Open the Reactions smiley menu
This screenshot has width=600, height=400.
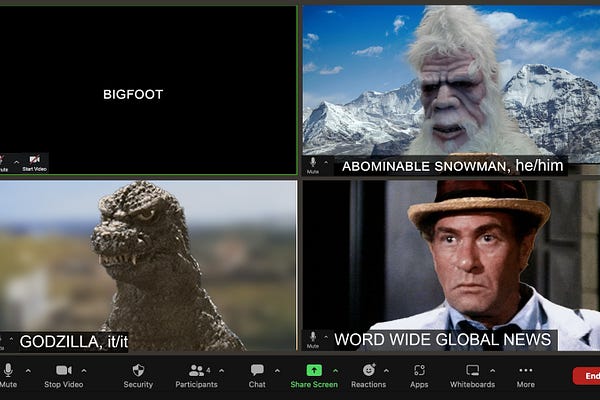pos(368,376)
